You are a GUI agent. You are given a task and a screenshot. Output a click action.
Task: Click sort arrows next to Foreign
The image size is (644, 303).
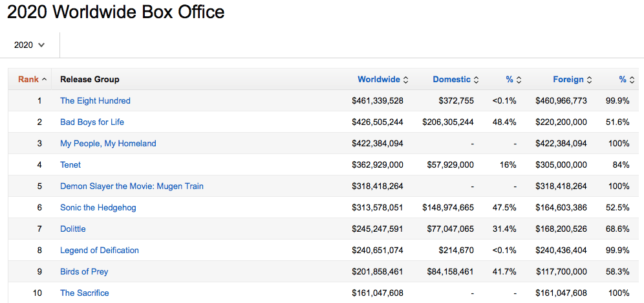[x=589, y=80]
